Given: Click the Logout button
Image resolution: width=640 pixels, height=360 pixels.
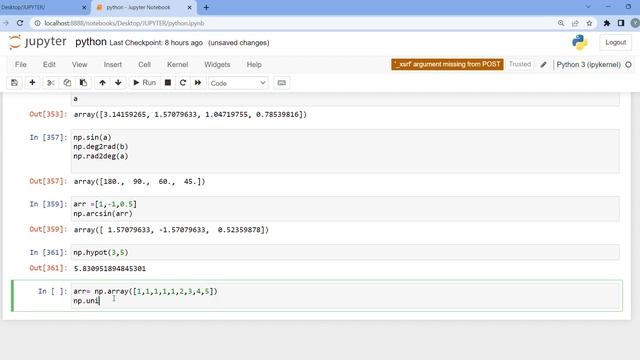Looking at the screenshot, I should pyautogui.click(x=616, y=42).
